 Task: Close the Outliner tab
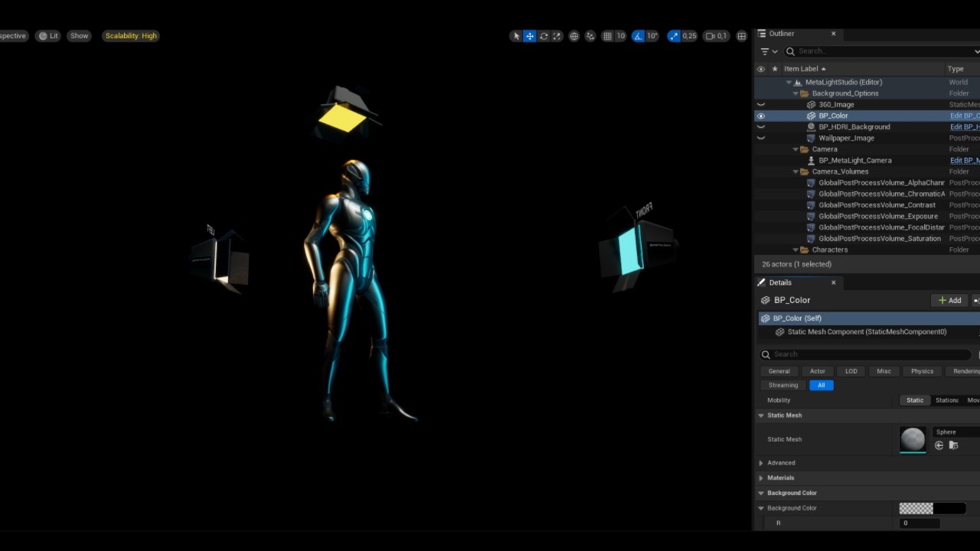(x=834, y=34)
